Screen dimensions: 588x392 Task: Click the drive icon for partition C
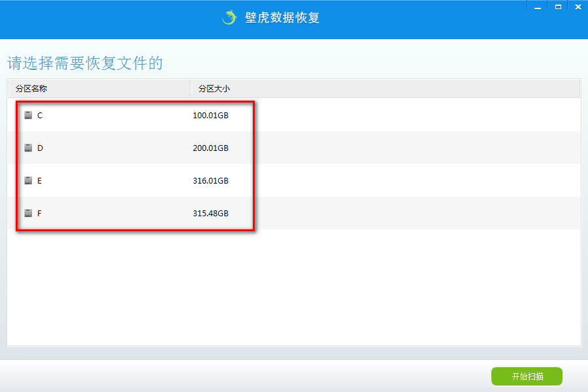tap(28, 115)
